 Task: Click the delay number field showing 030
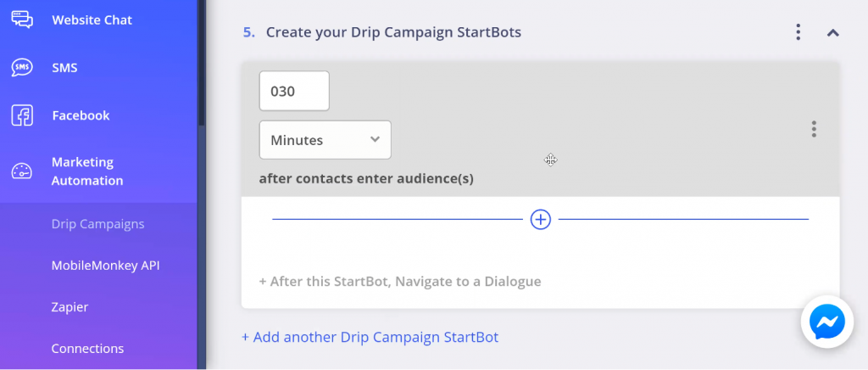[x=294, y=91]
